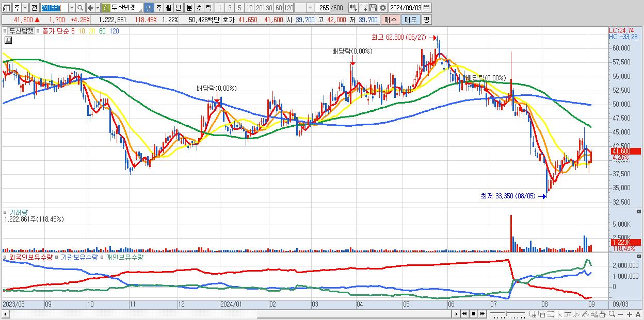Click scroll-left arrow on horizontal scrollbar
This screenshot has width=644, height=320.
pyautogui.click(x=6, y=314)
